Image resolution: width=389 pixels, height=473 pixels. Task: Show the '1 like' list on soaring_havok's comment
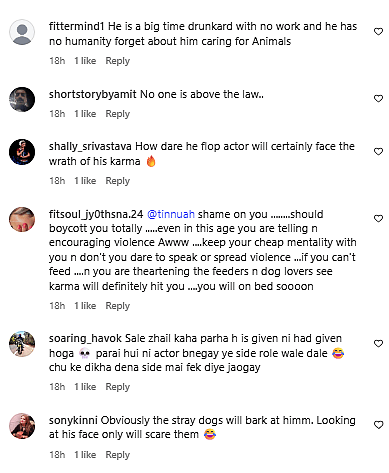point(85,387)
